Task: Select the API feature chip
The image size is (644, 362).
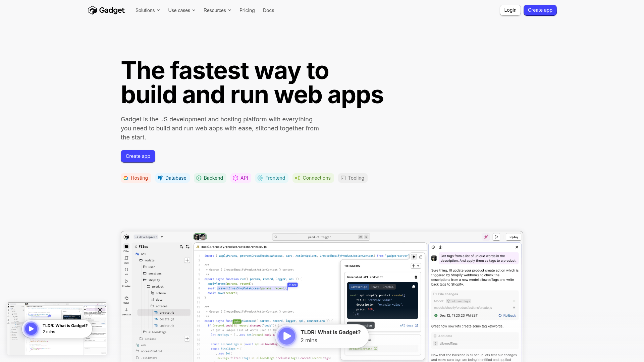Action: coord(240,178)
